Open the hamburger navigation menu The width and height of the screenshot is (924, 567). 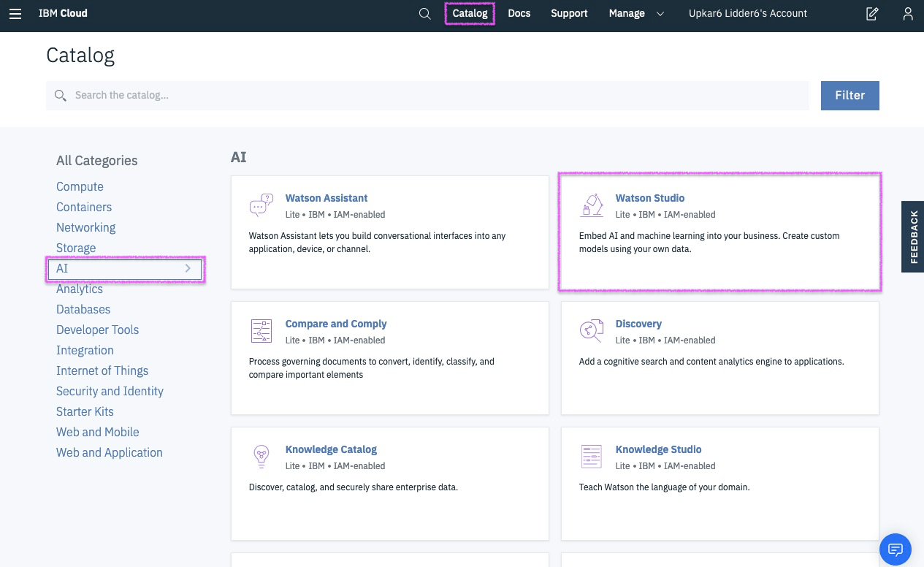[15, 14]
